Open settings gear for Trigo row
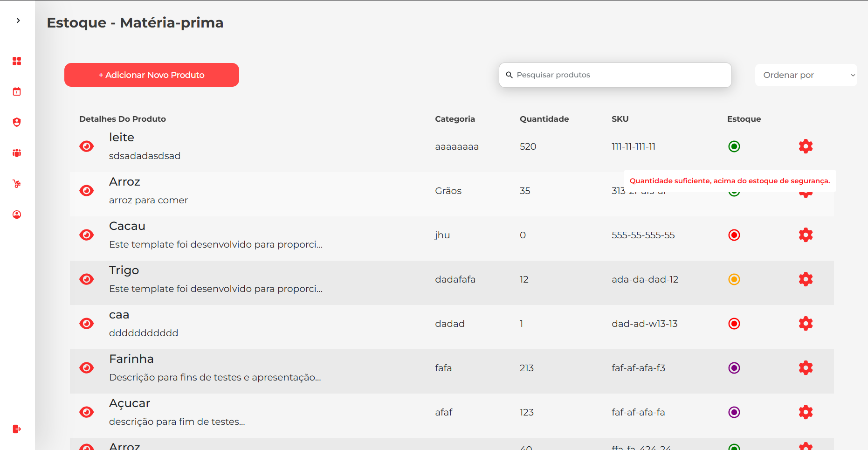 click(x=806, y=279)
